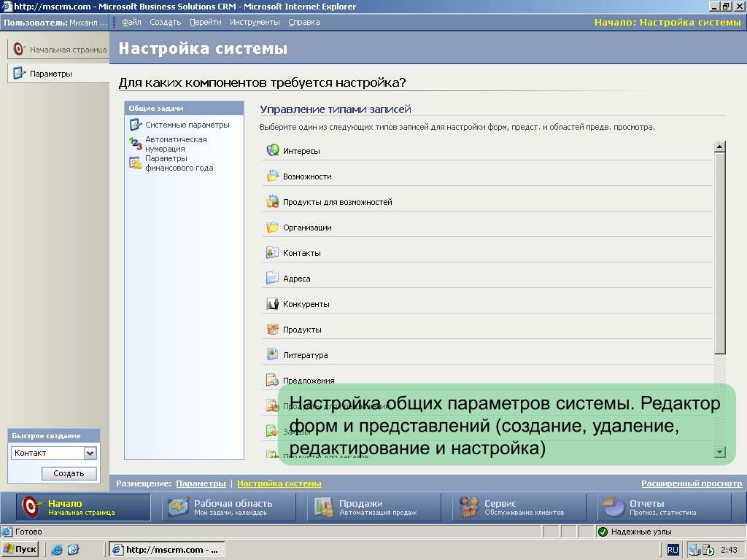Open the Справка menu
Screen dimensions: 747x560
pos(304,23)
